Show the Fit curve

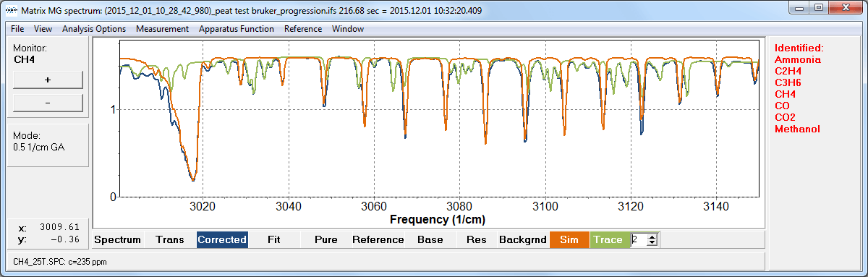click(273, 239)
